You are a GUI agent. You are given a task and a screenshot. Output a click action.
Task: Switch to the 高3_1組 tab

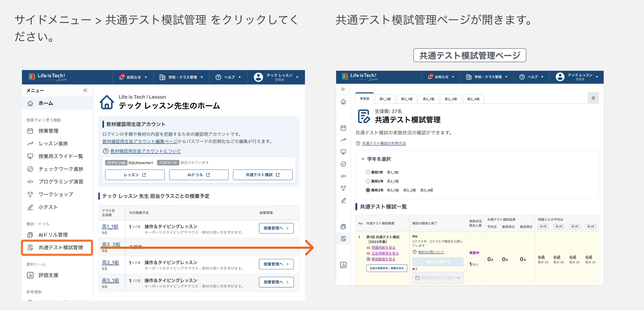click(429, 99)
